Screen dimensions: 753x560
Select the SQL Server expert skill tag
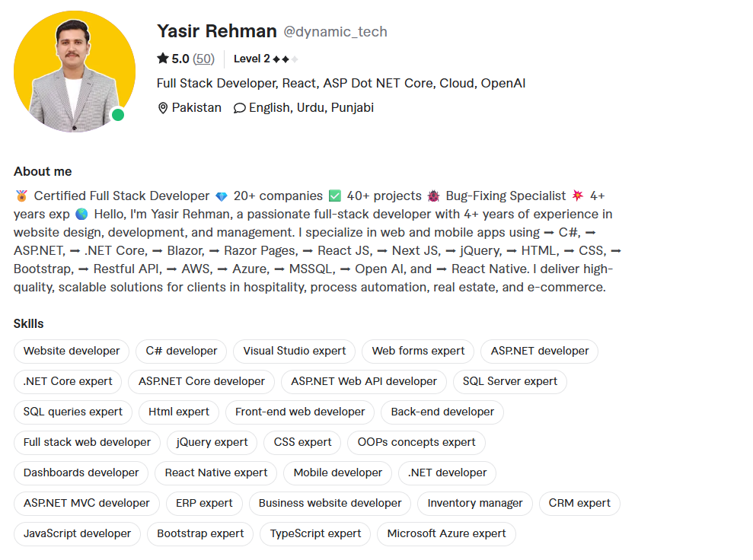pos(509,381)
